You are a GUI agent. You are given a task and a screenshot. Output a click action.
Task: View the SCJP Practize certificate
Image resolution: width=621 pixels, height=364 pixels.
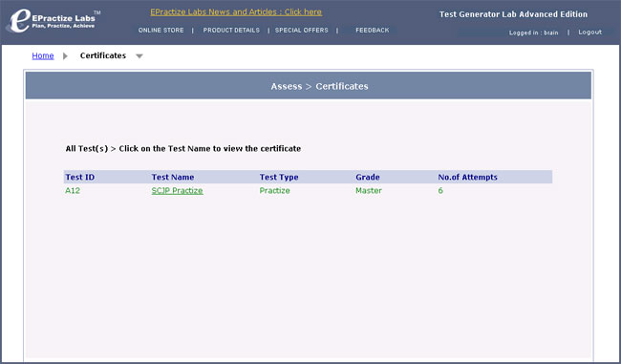pyautogui.click(x=177, y=190)
